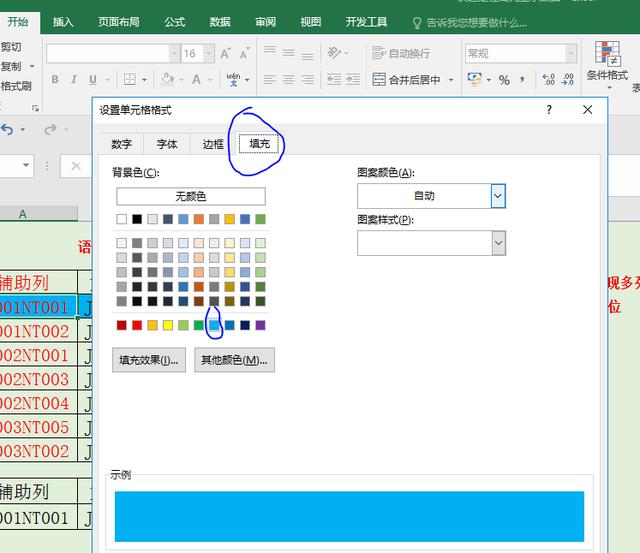Image resolution: width=640 pixels, height=553 pixels.
Task: Switch to 字体 tab in dialog
Action: pos(167,144)
